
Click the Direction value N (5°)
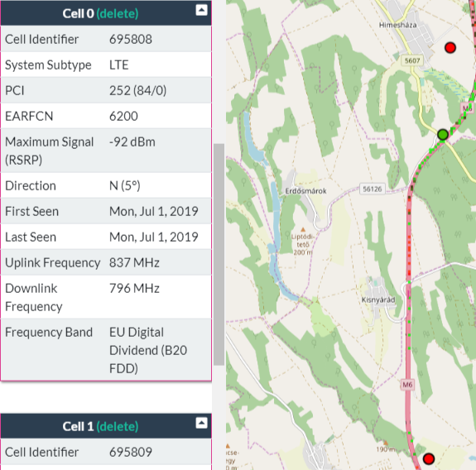125,185
